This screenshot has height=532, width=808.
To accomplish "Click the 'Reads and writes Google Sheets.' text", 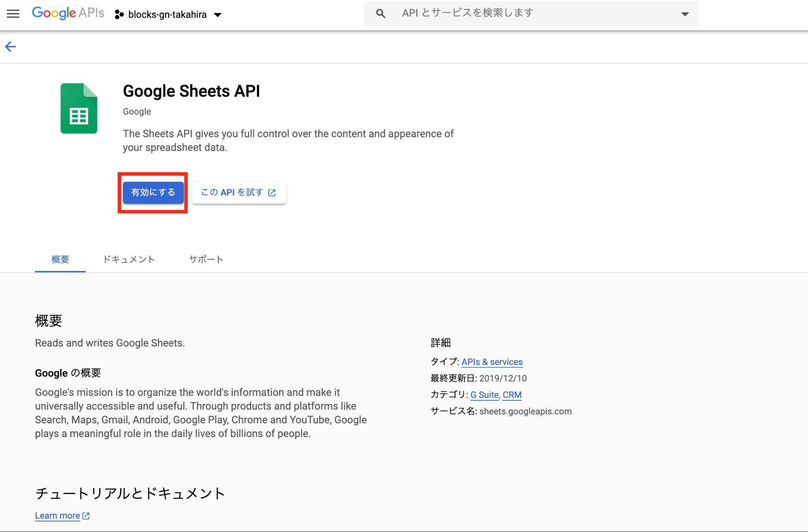I will click(x=110, y=343).
